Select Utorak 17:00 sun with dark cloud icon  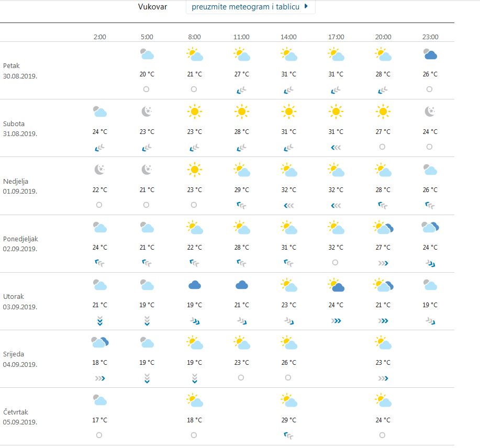pos(336,285)
